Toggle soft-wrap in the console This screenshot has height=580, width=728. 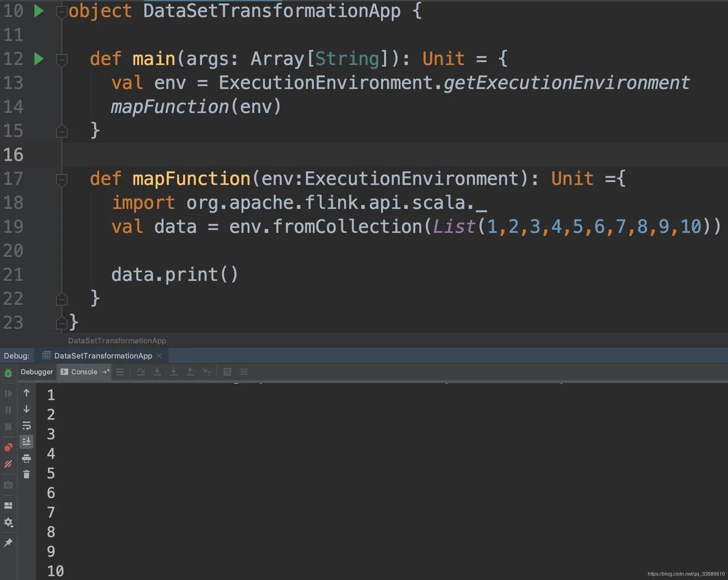tap(27, 426)
